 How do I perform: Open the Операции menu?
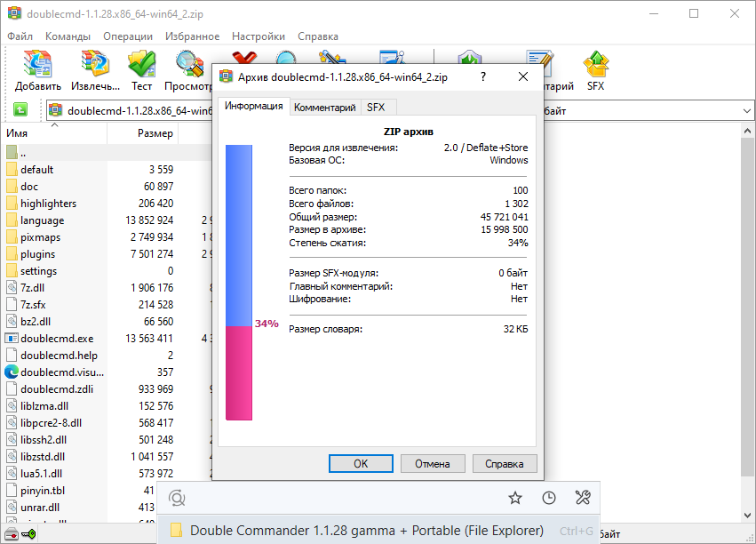[x=128, y=36]
